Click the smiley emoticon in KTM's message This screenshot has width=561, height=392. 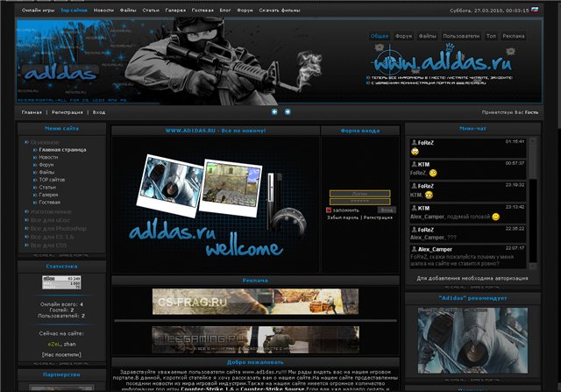[x=495, y=217]
